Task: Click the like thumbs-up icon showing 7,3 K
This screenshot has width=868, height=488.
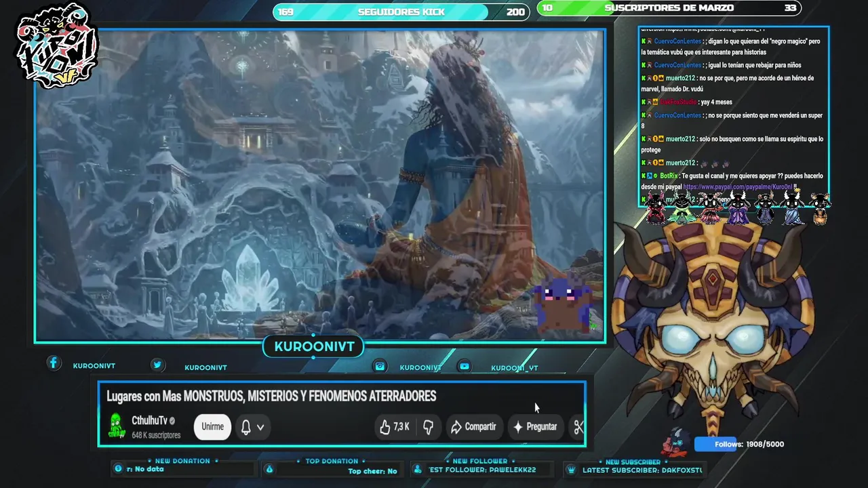Action: 385,427
